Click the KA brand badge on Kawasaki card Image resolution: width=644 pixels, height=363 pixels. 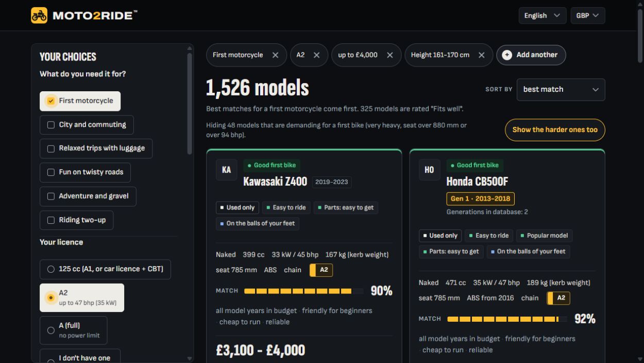227,170
